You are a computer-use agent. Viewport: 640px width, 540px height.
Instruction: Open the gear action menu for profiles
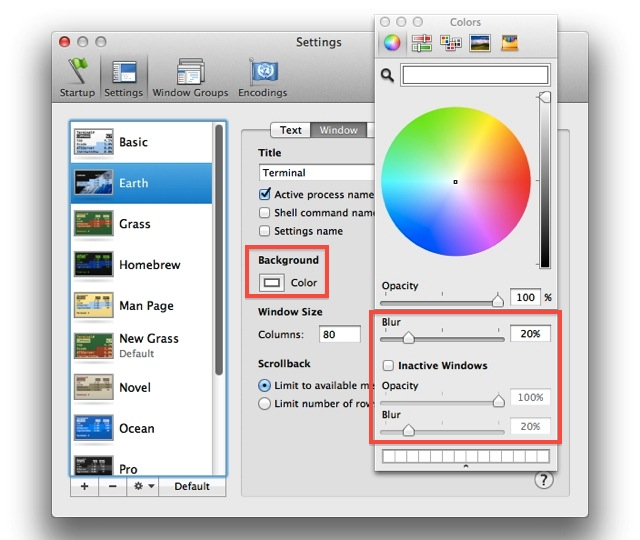pyautogui.click(x=145, y=487)
